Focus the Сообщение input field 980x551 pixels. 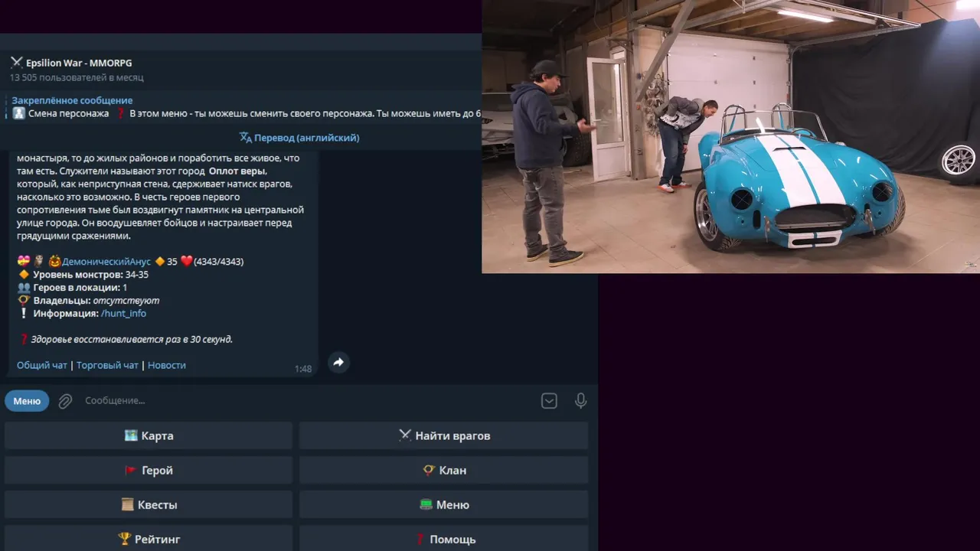[x=306, y=400]
